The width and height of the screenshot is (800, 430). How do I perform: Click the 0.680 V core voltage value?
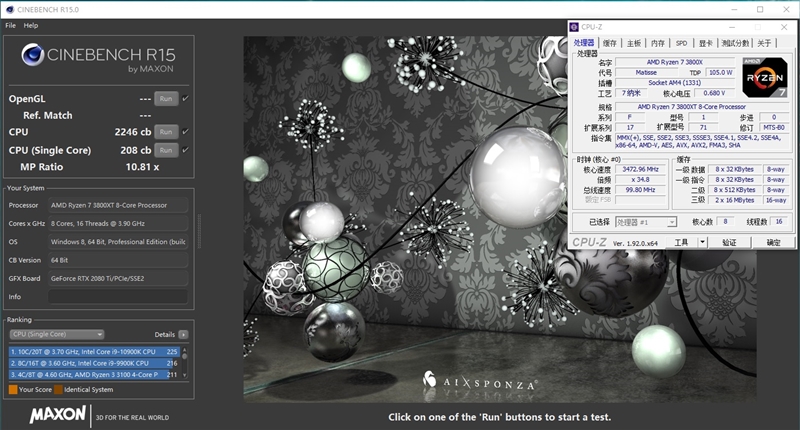[714, 93]
